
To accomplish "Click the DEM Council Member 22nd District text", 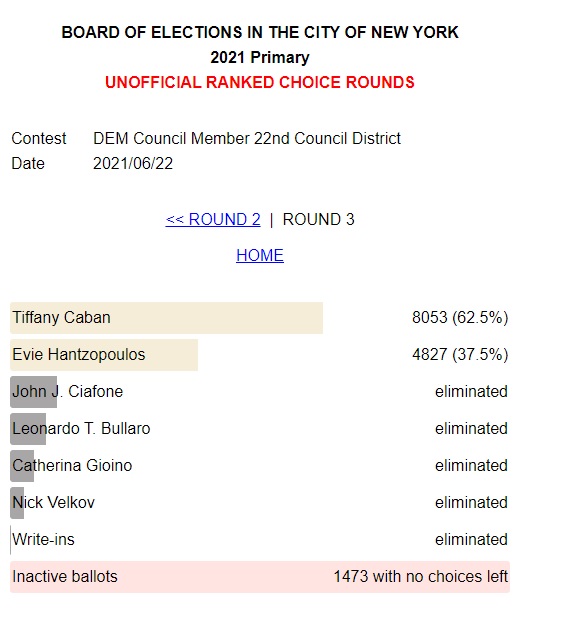I will click(247, 138).
